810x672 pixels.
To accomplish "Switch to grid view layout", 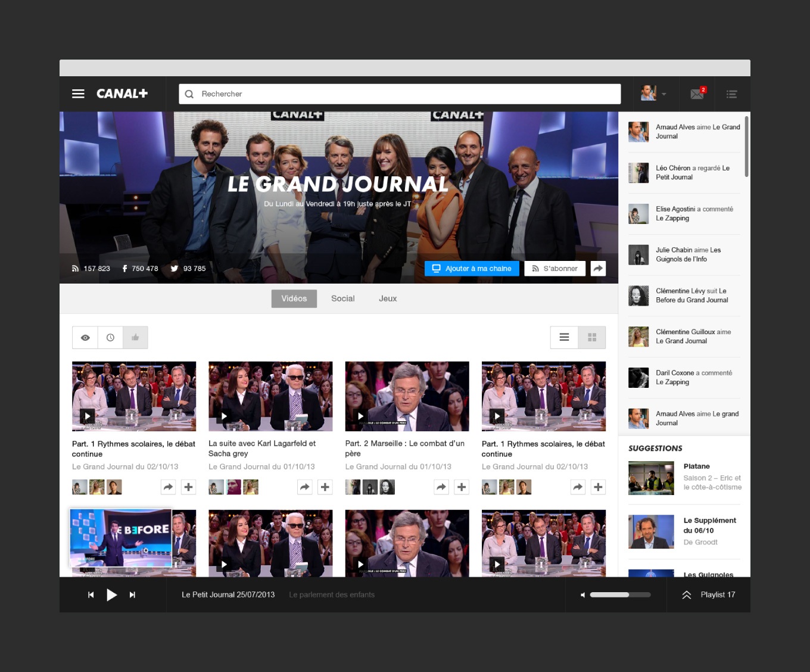I will [592, 338].
